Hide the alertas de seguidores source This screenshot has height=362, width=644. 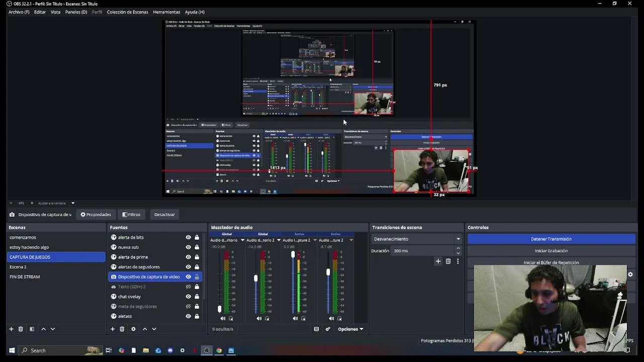pyautogui.click(x=188, y=267)
